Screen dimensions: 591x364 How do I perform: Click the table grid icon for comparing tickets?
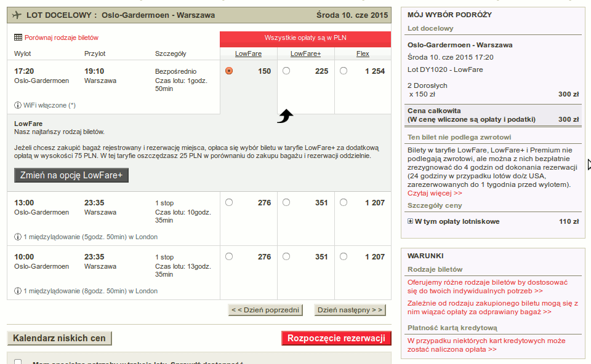pyautogui.click(x=18, y=38)
